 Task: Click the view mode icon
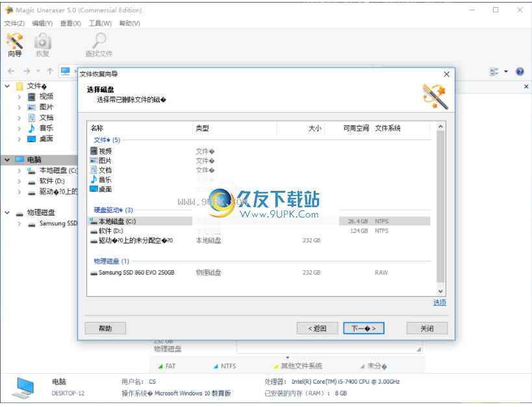pos(494,71)
